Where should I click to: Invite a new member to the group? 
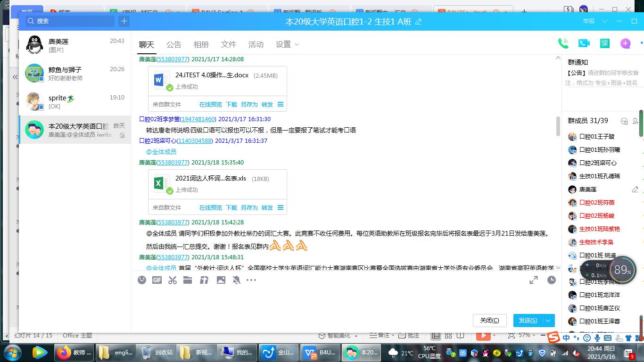click(x=636, y=121)
